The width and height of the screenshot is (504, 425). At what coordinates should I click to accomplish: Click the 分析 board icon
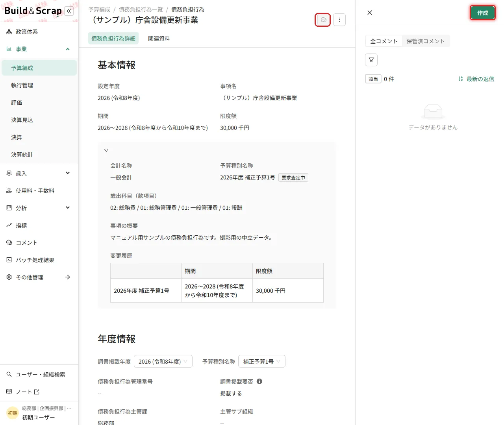tap(9, 208)
